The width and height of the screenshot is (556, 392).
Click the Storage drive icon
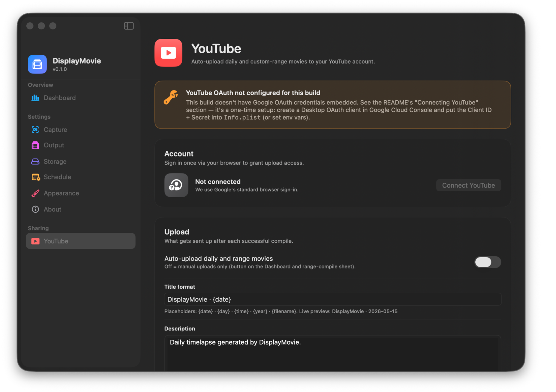coord(35,161)
